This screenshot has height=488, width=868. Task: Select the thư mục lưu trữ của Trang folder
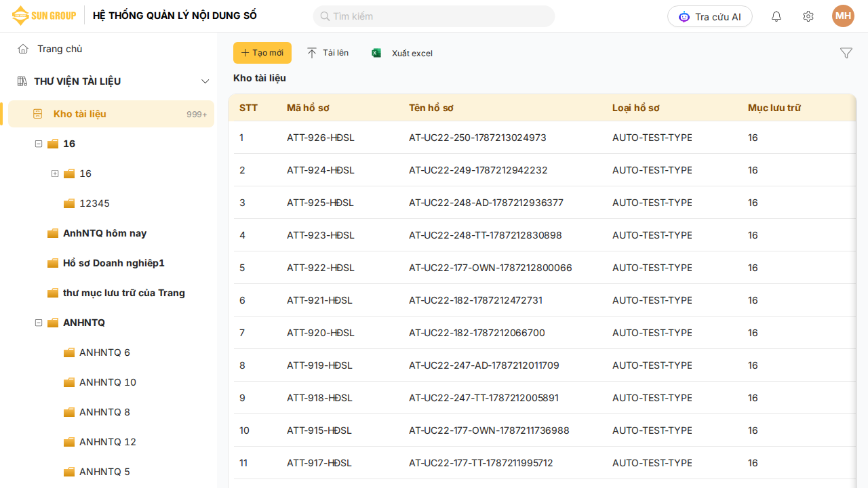[x=124, y=293]
